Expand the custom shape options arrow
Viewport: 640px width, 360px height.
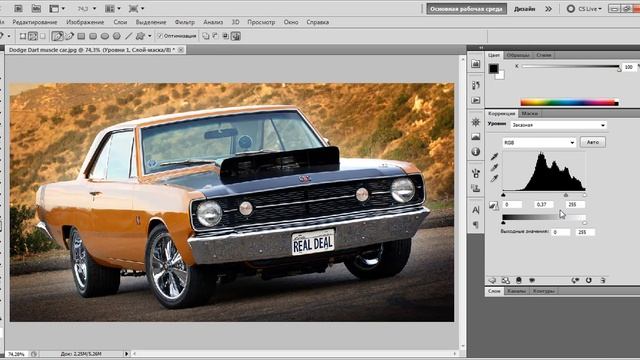point(149,36)
